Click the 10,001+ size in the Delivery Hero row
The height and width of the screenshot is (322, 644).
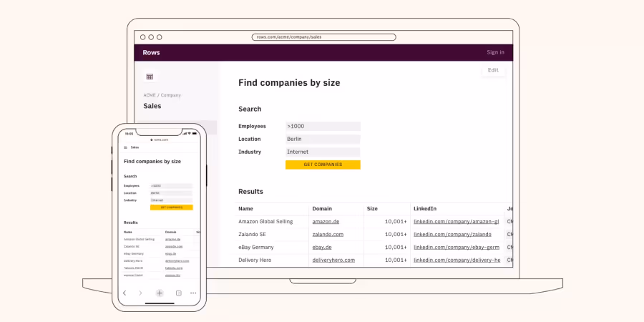(396, 260)
